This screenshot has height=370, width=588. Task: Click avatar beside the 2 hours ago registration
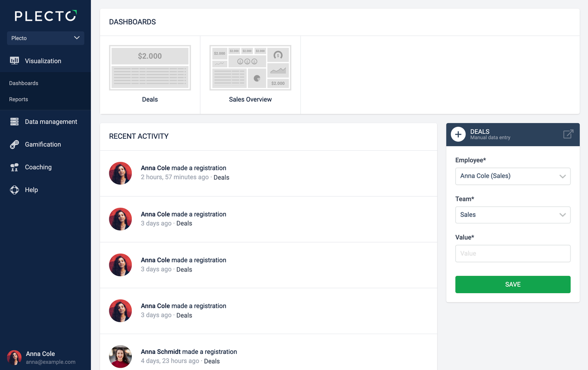(x=120, y=173)
